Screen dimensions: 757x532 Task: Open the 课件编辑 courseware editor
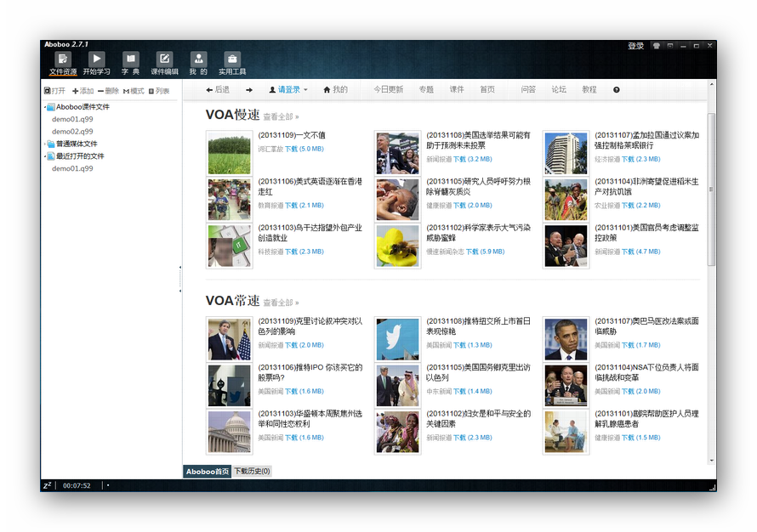click(164, 64)
